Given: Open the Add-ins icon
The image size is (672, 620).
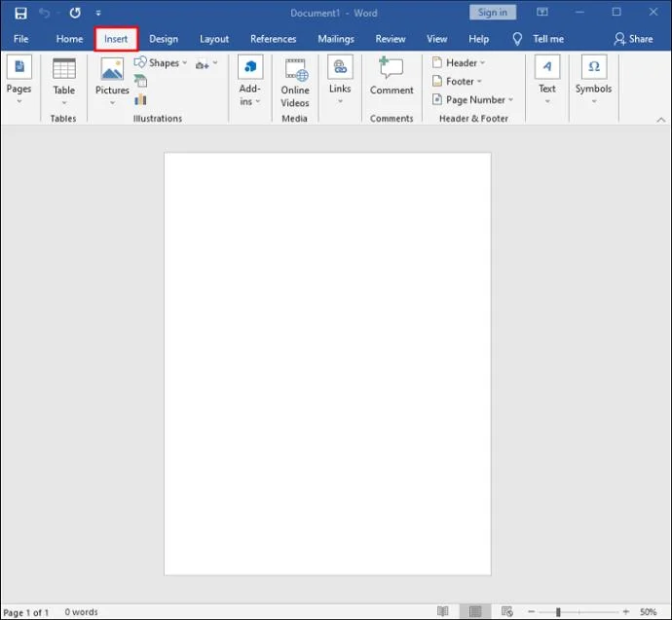Looking at the screenshot, I should point(250,67).
